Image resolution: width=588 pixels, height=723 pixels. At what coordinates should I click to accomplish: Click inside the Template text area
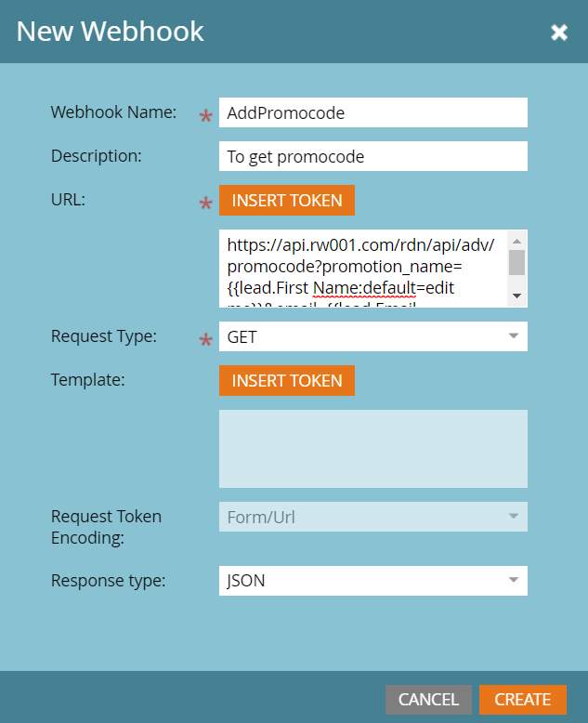372,449
